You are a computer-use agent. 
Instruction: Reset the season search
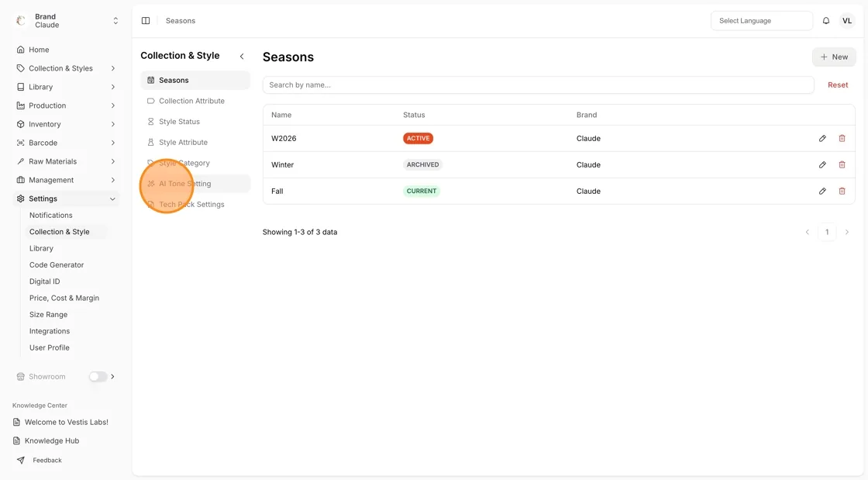[x=838, y=85]
